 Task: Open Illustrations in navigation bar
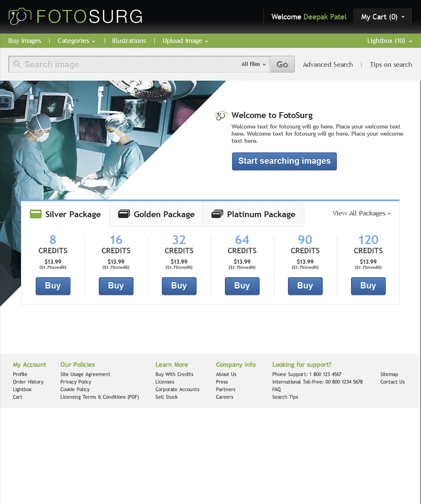[x=129, y=41]
